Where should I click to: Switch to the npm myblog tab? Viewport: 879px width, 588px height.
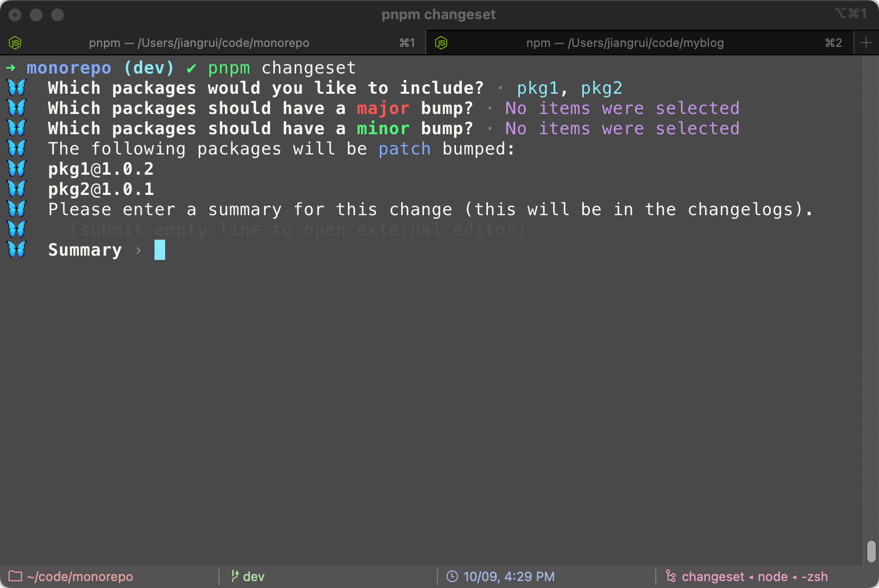click(640, 43)
